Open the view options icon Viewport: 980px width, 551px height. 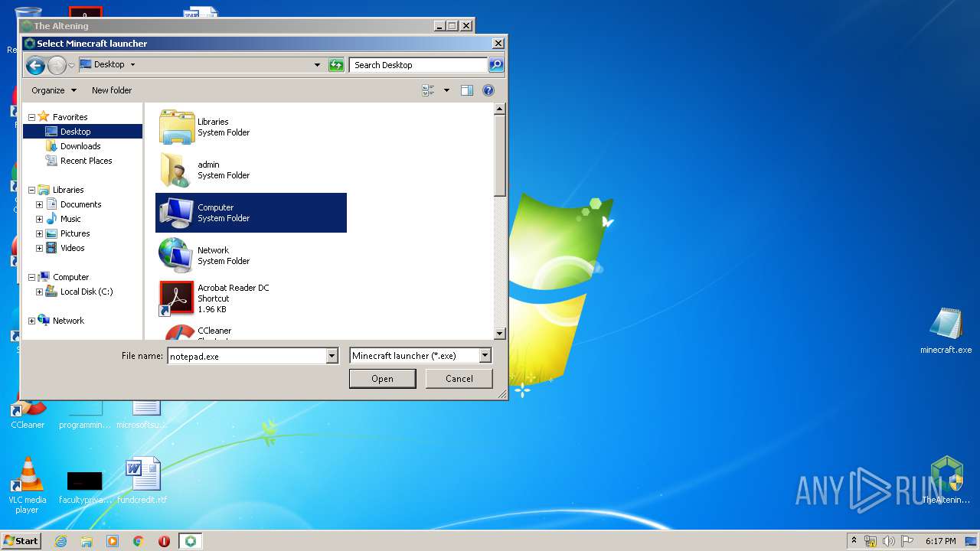pyautogui.click(x=429, y=90)
